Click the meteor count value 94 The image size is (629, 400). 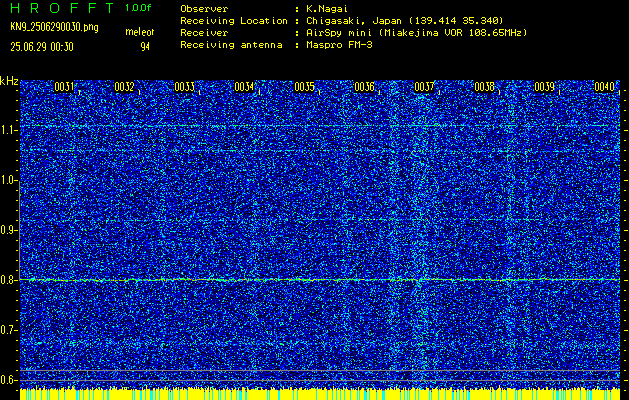coord(145,47)
